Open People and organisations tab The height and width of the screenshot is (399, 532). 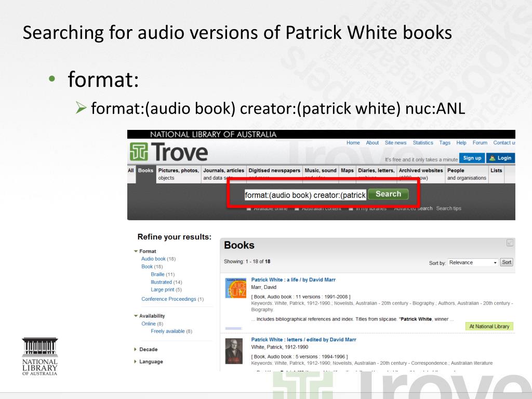point(467,175)
